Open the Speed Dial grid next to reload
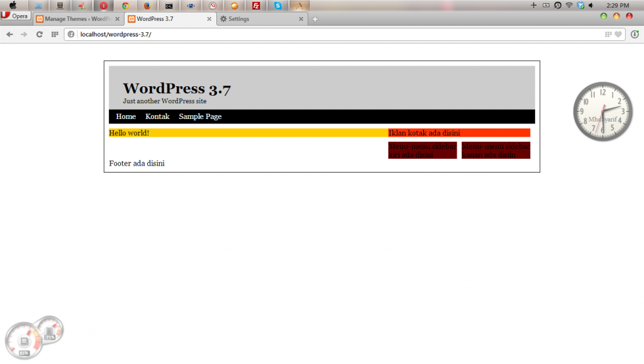 pos(55,35)
